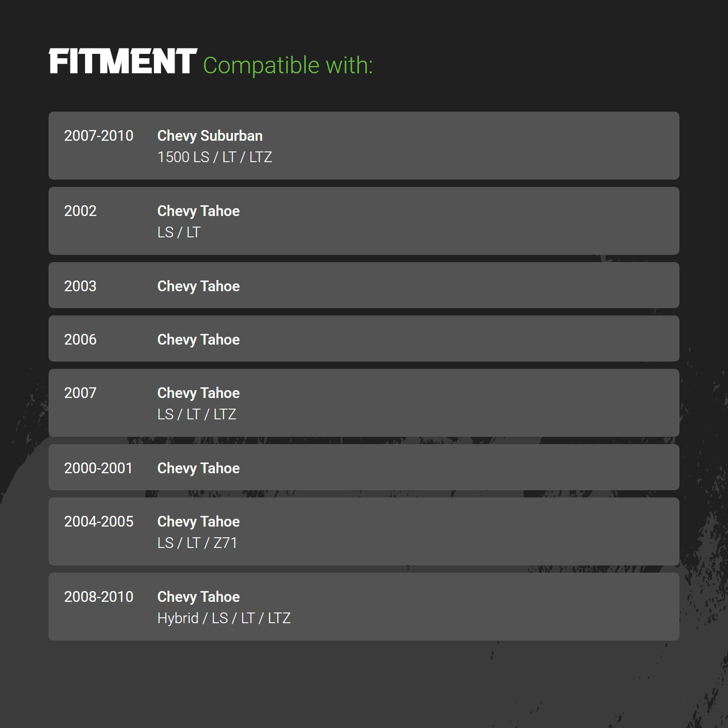Click the '1500 LS / LT / LTZ' trim text

tap(215, 157)
